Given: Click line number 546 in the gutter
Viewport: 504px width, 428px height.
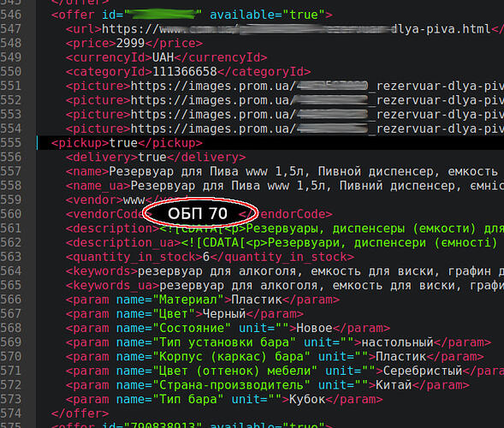Looking at the screenshot, I should (x=10, y=15).
